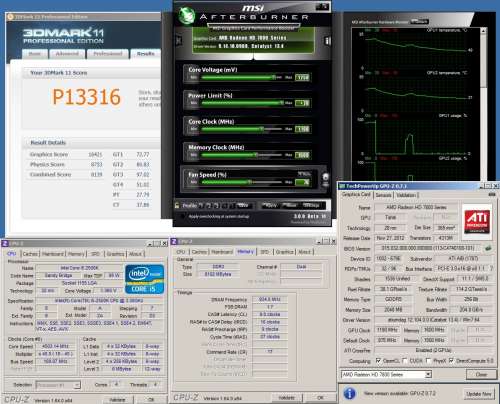
Task: Open the Professional tab in 3DMark 11
Action: [x=108, y=54]
